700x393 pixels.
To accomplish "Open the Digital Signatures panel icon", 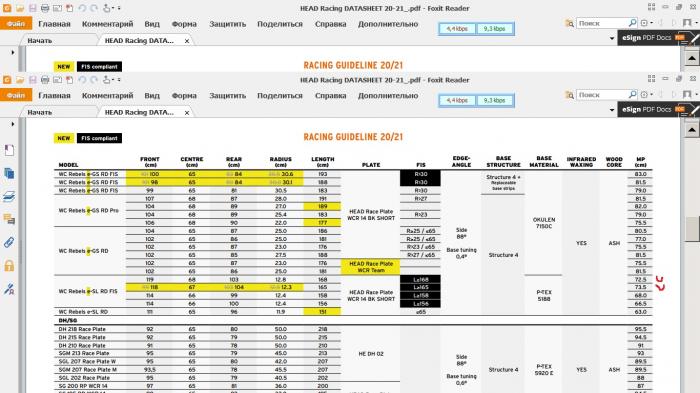I will pyautogui.click(x=9, y=289).
